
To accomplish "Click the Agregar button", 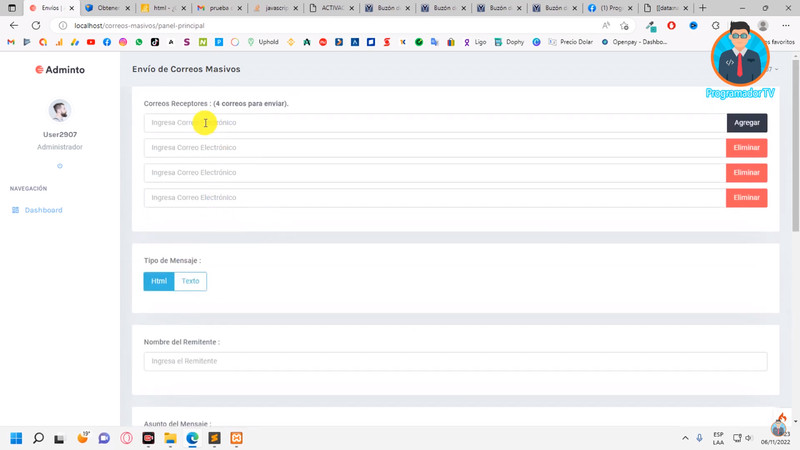I will pyautogui.click(x=746, y=123).
